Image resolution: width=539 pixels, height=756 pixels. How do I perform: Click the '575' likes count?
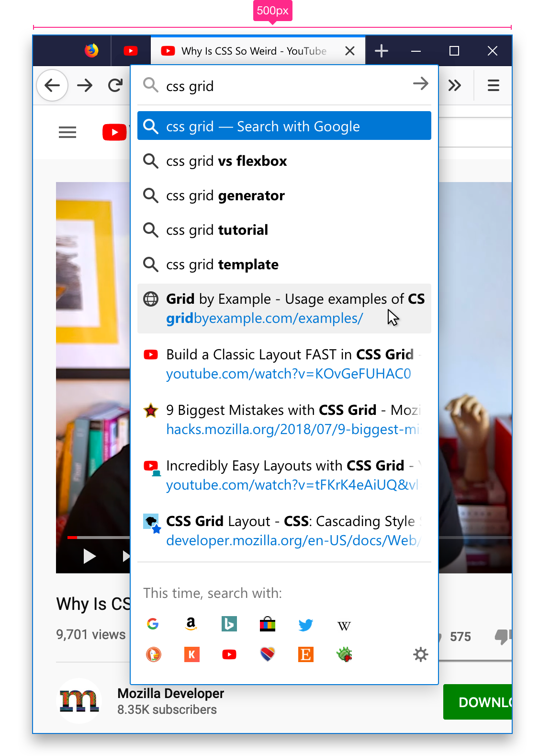[x=460, y=637]
